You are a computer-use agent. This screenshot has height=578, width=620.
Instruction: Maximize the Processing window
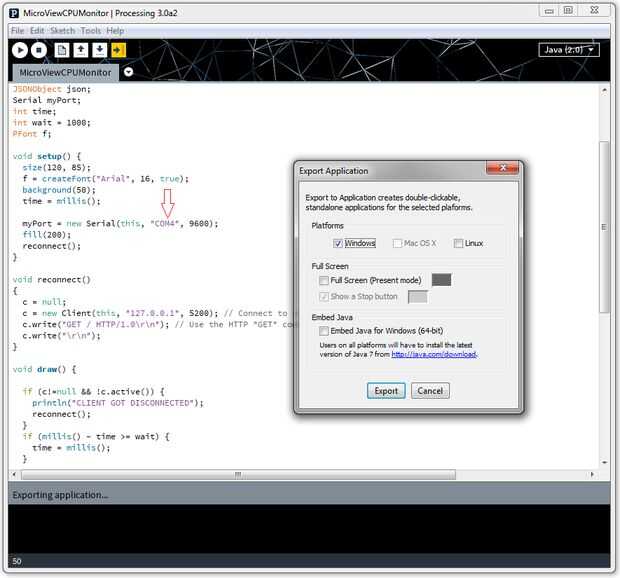[x=568, y=11]
